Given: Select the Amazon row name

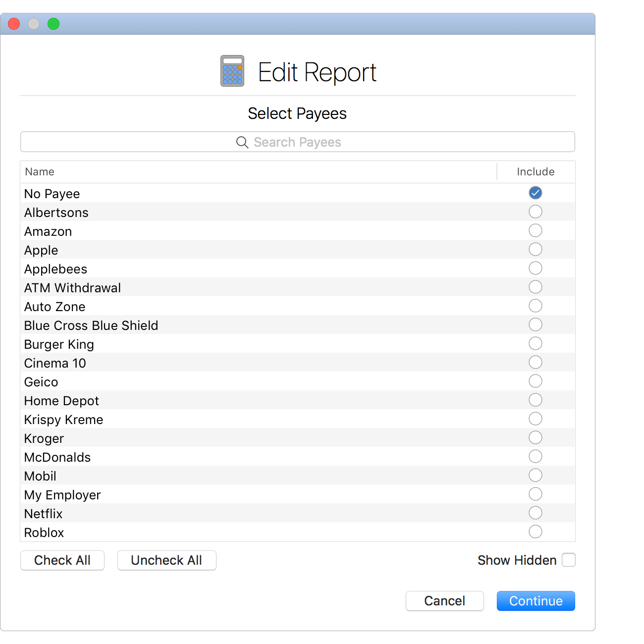Looking at the screenshot, I should point(48,231).
